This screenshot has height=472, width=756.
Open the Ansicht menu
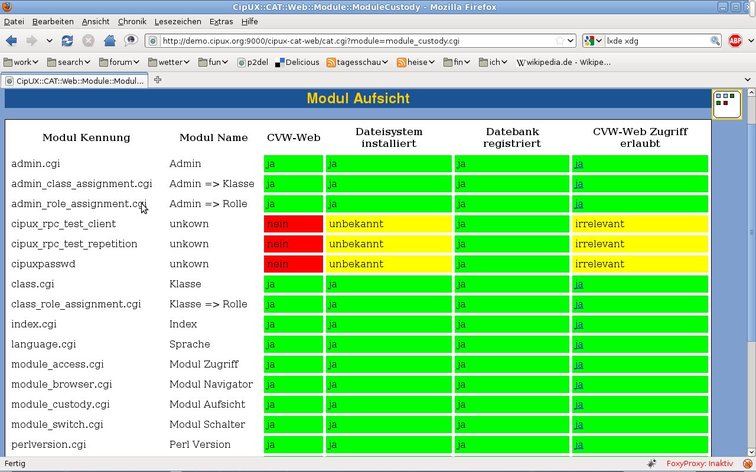95,22
